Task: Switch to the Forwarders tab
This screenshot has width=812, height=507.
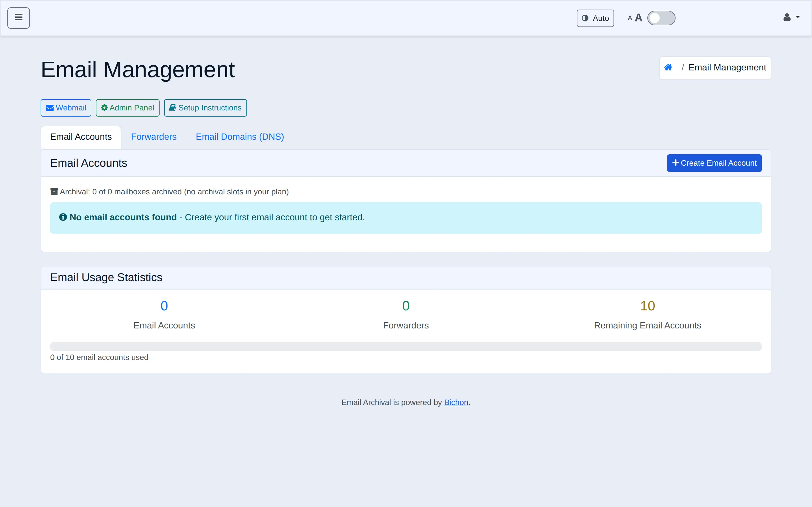Action: 154,137
